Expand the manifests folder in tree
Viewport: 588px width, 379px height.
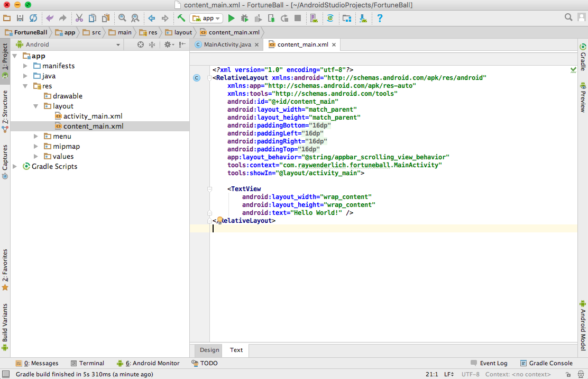pyautogui.click(x=25, y=66)
